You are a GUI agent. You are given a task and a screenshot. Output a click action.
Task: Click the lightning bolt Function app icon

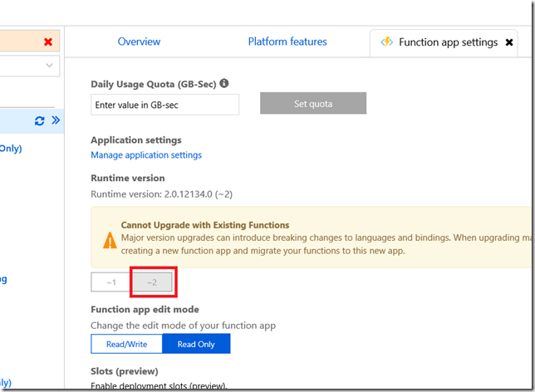coord(387,42)
